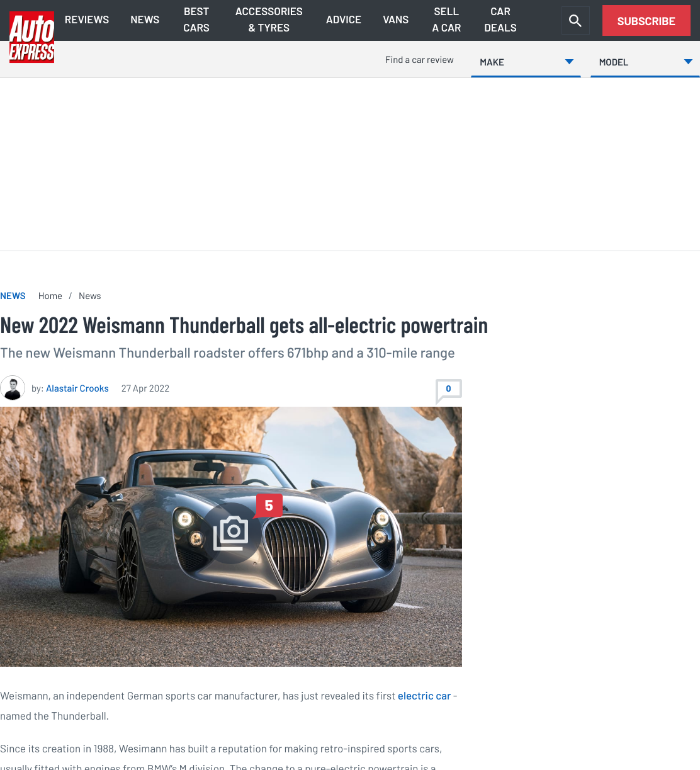Open the SELL A CAR menu
Screen dimensions: 700x770
(x=446, y=20)
